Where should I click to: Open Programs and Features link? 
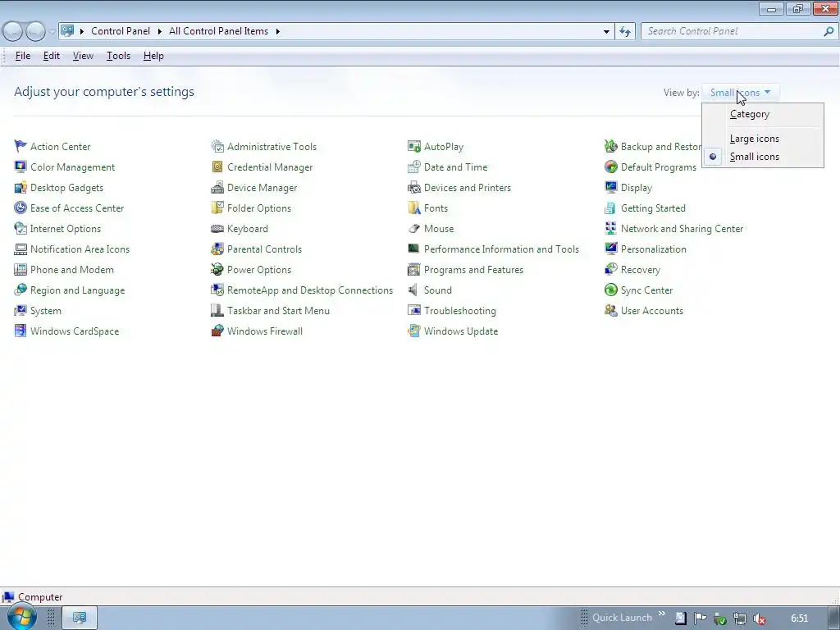click(x=473, y=269)
